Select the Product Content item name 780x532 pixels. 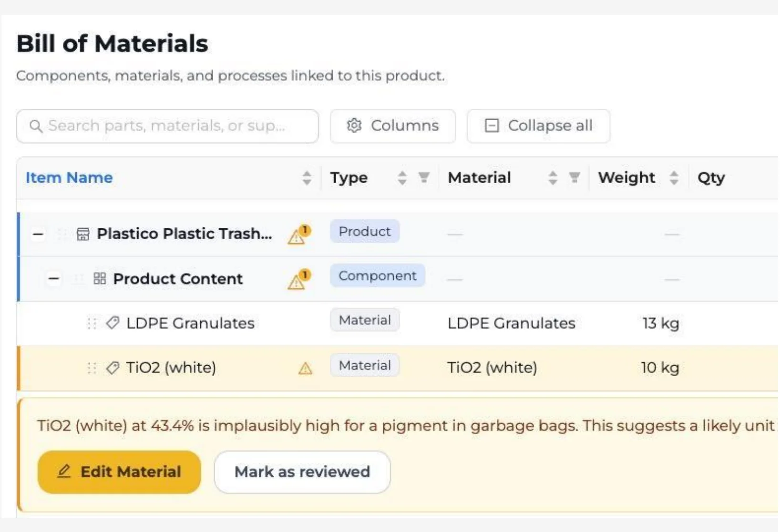178,278
